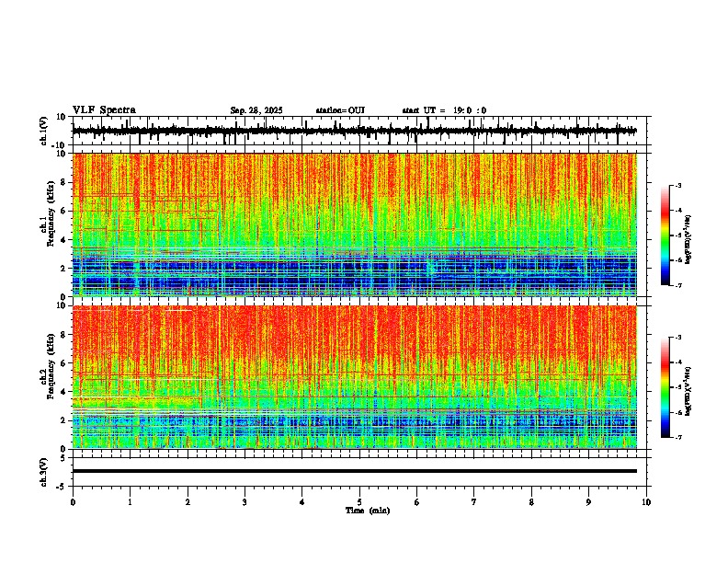Click the ch.1 voltage waveform trace
728x563 pixels.
point(354,131)
